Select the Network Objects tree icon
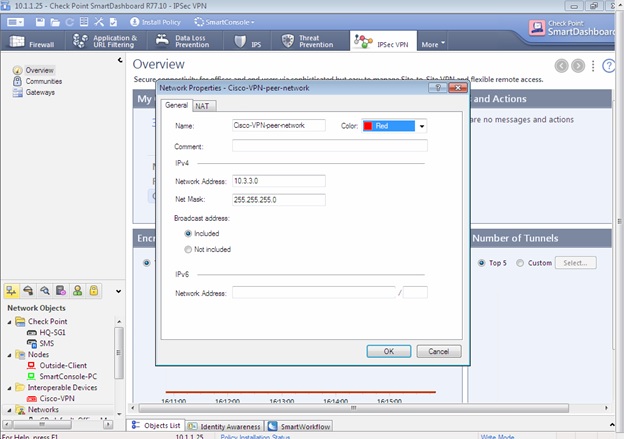The width and height of the screenshot is (624, 439). pyautogui.click(x=12, y=291)
